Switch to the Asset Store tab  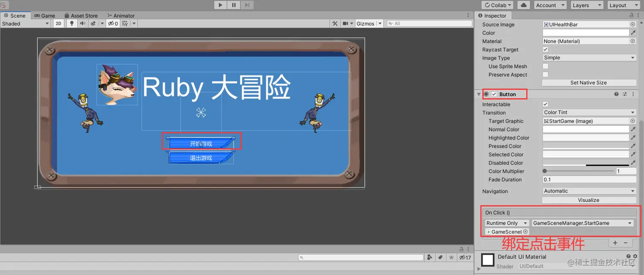(80, 15)
